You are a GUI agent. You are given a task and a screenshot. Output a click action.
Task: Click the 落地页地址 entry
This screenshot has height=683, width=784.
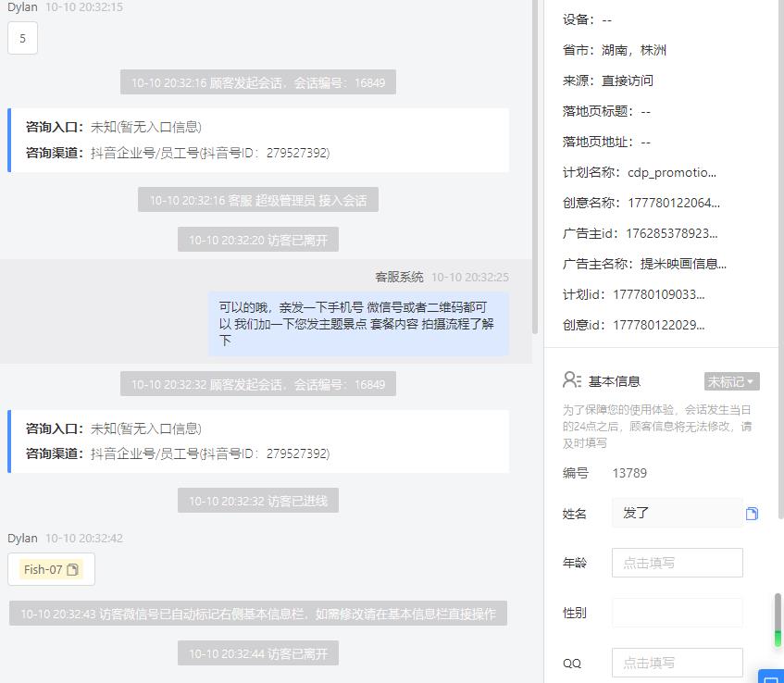(606, 142)
